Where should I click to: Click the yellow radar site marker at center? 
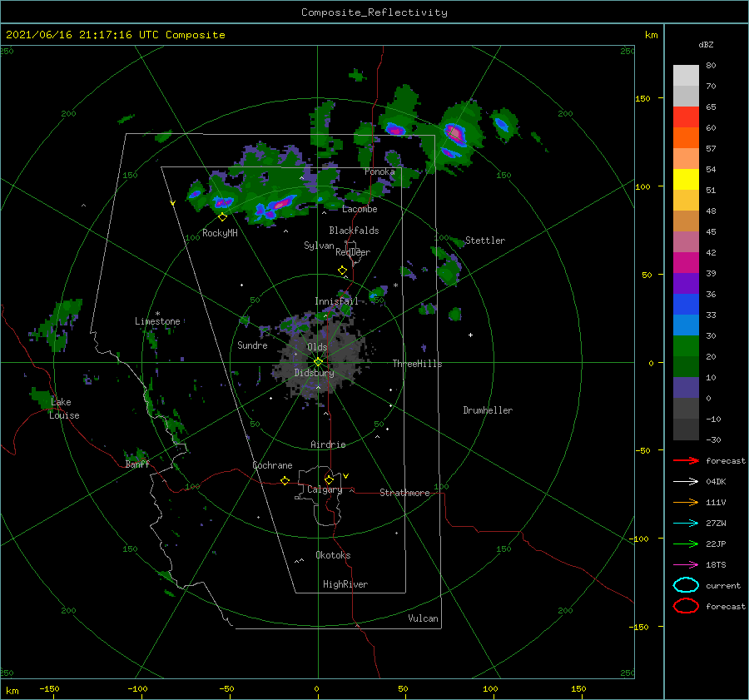318,362
